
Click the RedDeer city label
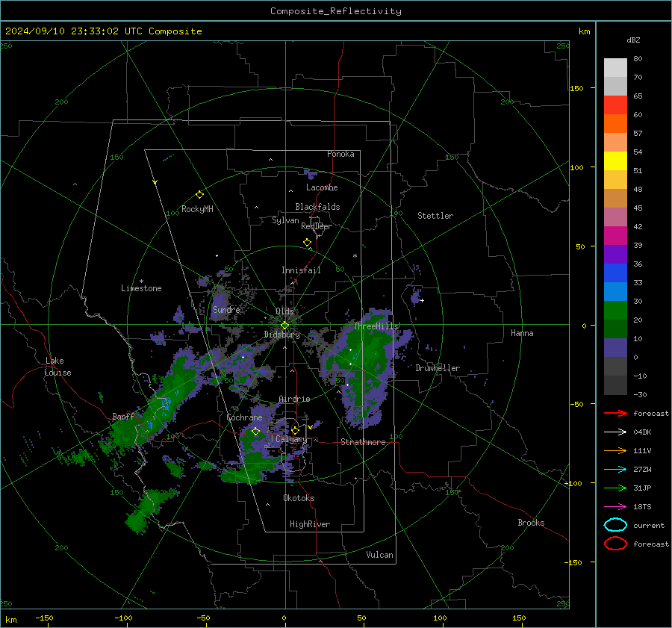coord(317,226)
